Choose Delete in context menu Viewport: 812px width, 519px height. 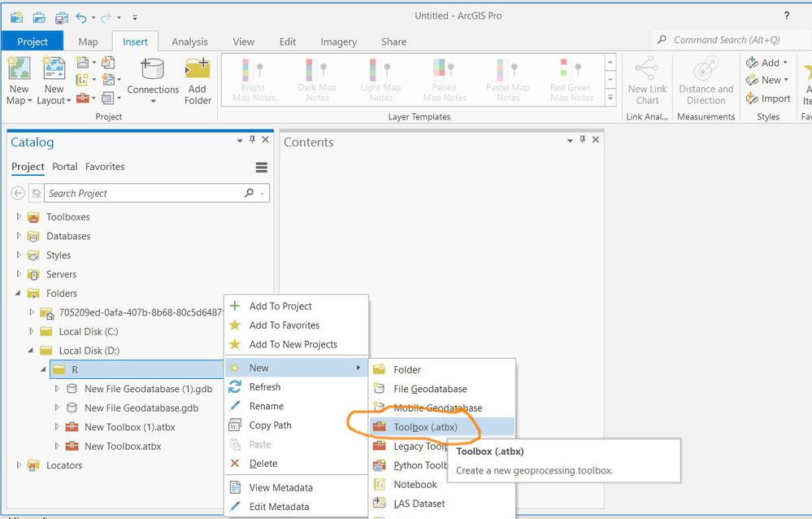(296, 464)
